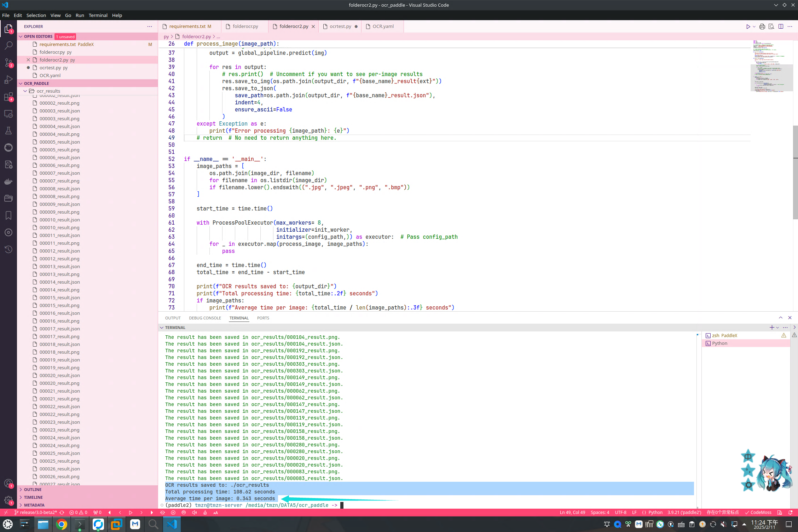
Task: Collapse the OPEN EDITORS section
Action: pos(21,36)
